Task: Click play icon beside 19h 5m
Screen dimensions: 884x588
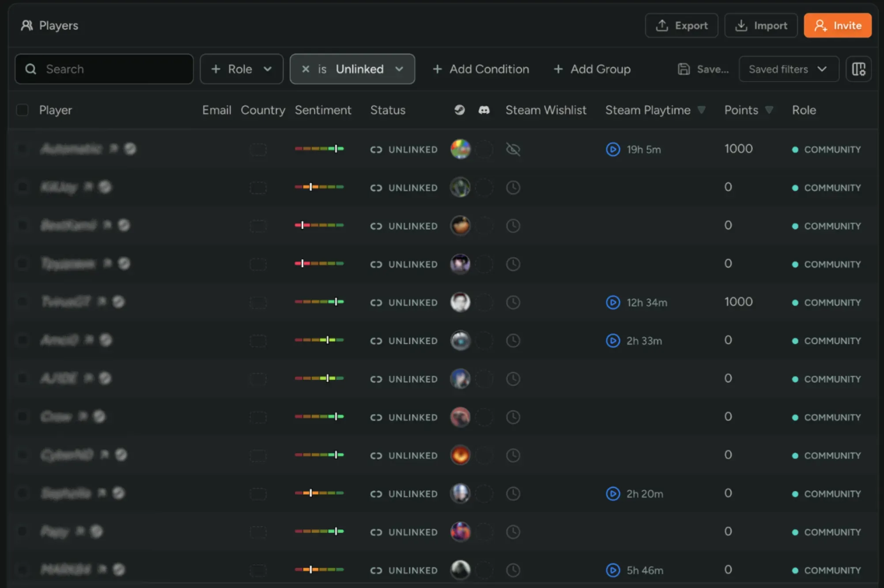Action: 613,149
